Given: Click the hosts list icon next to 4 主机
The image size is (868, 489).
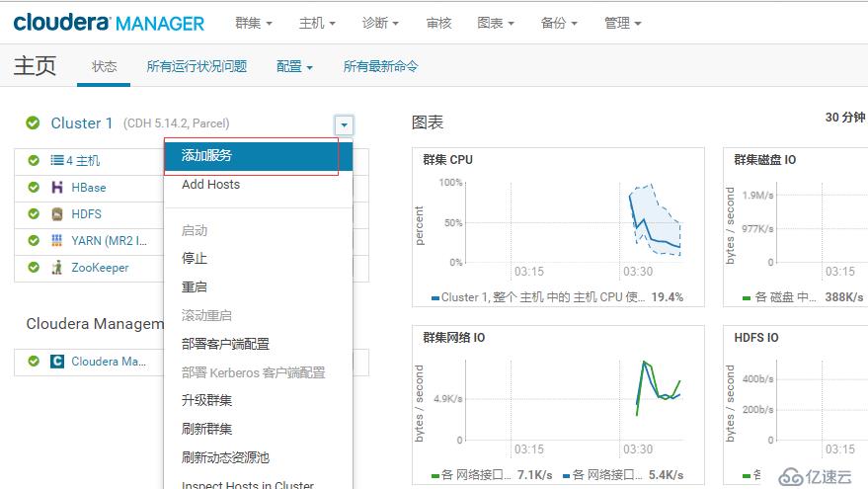Looking at the screenshot, I should point(57,160).
